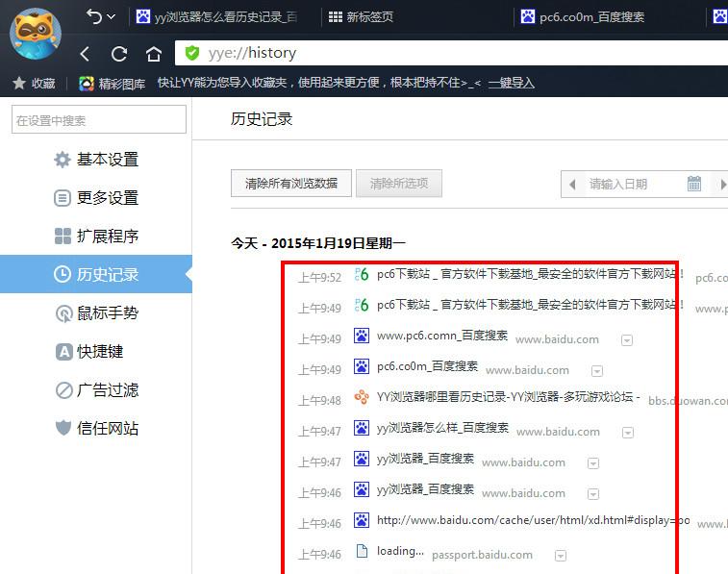The height and width of the screenshot is (574, 728).
Task: Open the 上午9:49 pc6下载站 history entry
Action: [x=530, y=305]
